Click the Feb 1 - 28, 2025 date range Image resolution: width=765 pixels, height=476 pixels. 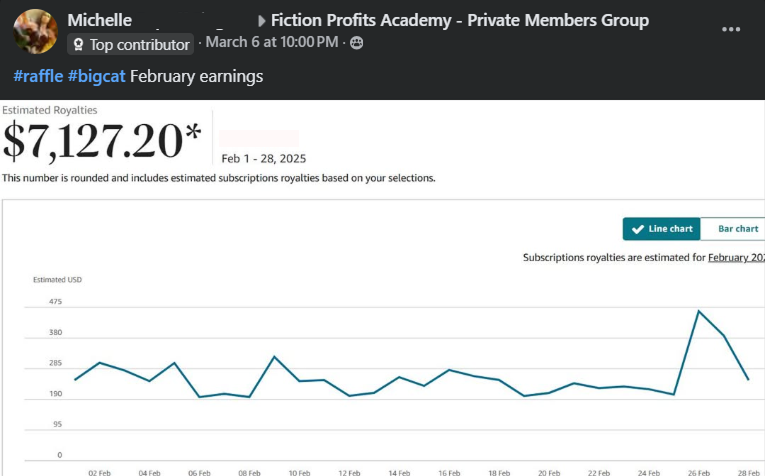click(264, 158)
